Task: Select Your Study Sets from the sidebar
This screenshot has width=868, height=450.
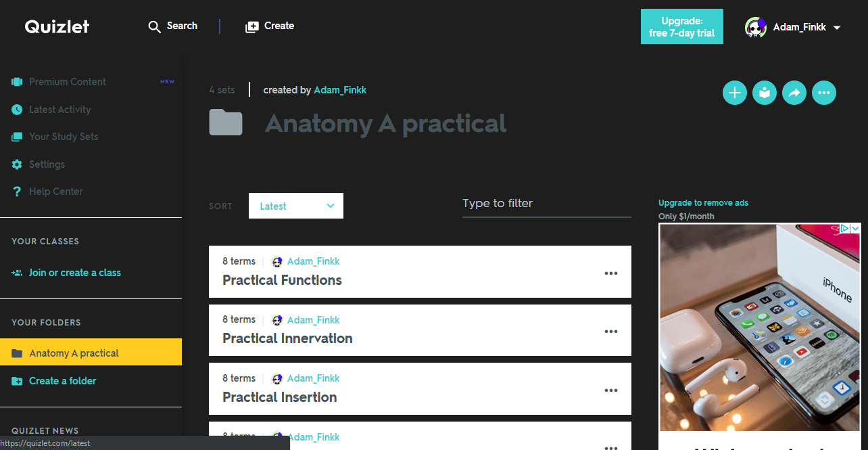Action: (x=63, y=136)
